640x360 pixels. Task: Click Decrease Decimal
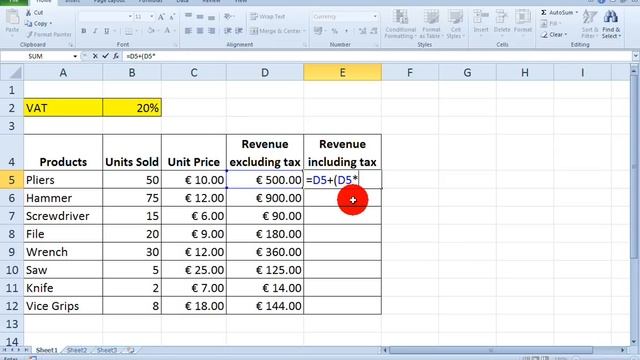(x=374, y=31)
